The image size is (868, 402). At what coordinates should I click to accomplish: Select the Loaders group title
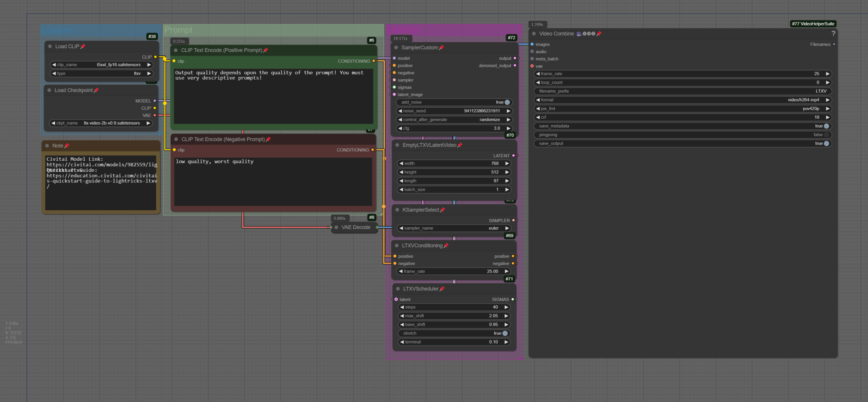click(x=57, y=30)
